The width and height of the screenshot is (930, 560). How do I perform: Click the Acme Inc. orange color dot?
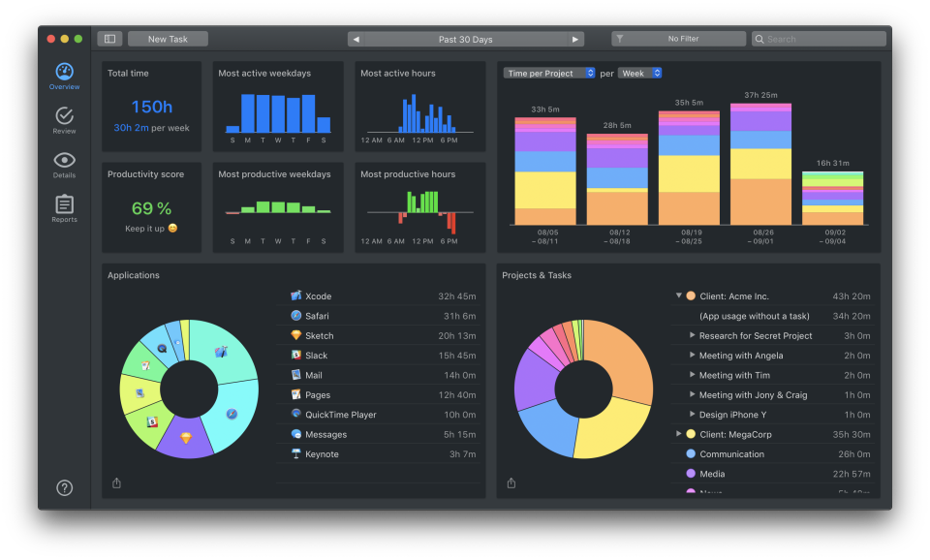(691, 296)
